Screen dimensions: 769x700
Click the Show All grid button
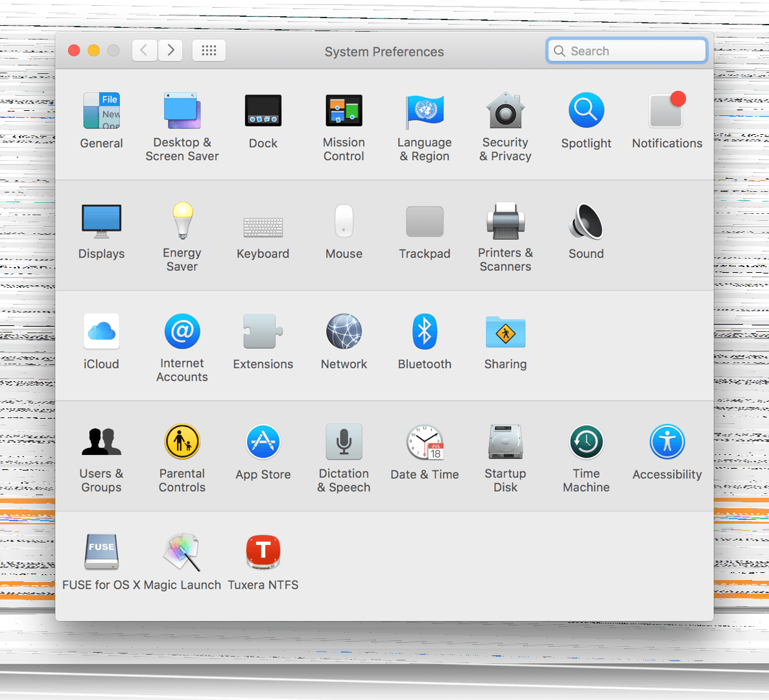coord(209,50)
